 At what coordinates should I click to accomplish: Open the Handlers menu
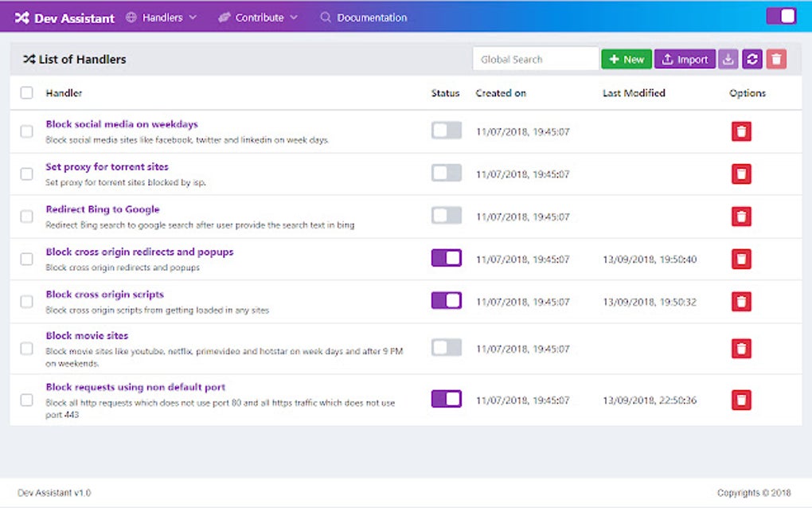(x=162, y=18)
